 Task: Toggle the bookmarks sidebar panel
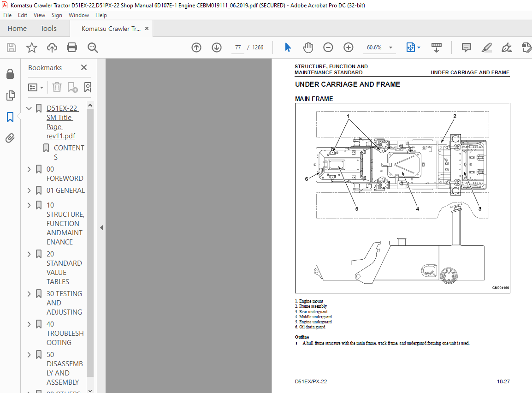pos(10,117)
